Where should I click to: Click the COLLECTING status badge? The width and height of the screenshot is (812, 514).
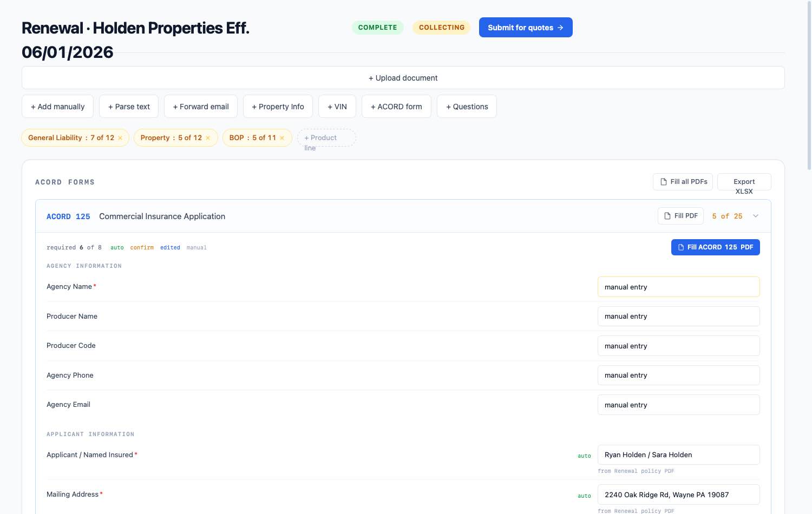click(442, 28)
